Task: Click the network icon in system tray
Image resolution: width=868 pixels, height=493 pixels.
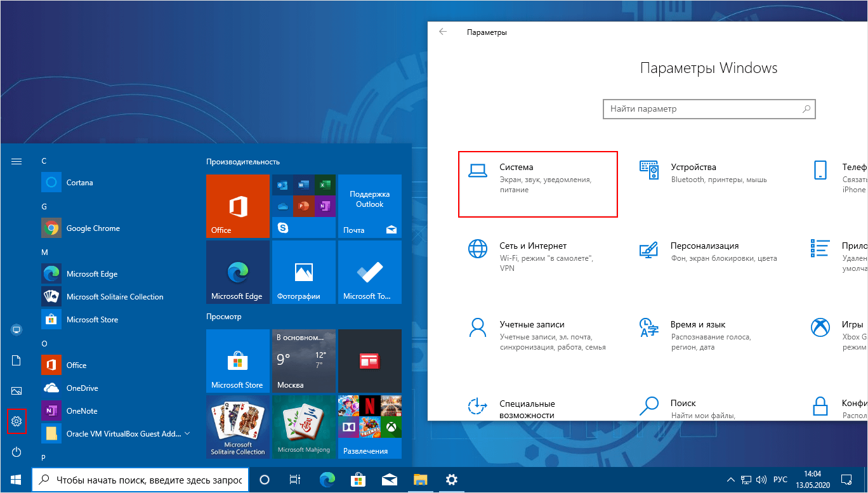Action: click(x=746, y=480)
